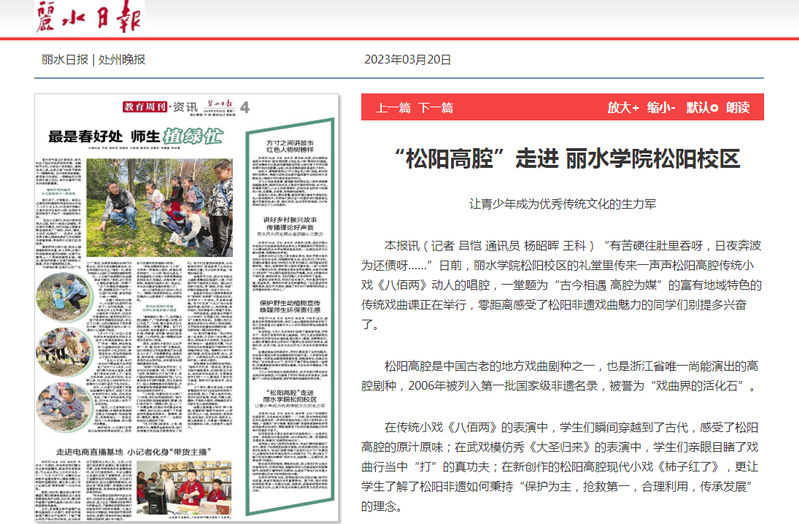Click the article title "松阳高腔"走进 丽水学院松阳校区

(x=566, y=159)
